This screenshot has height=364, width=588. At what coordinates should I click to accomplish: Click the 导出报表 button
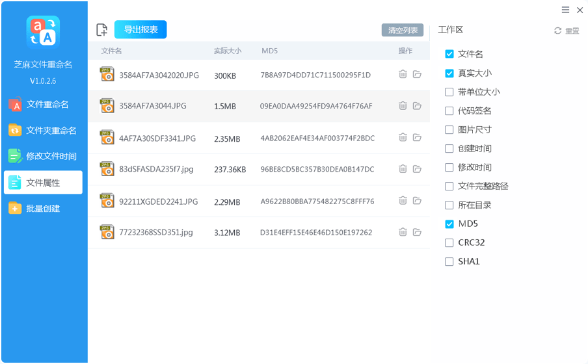(140, 30)
